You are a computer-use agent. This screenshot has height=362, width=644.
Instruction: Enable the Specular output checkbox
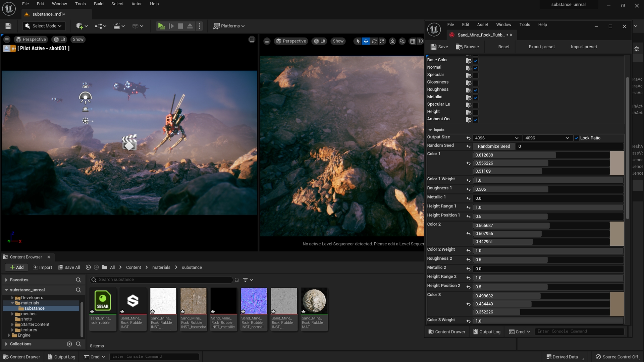[x=476, y=75]
